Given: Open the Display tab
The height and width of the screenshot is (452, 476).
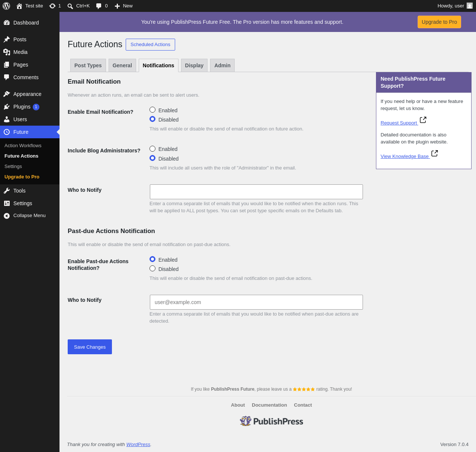Looking at the screenshot, I should [x=194, y=65].
